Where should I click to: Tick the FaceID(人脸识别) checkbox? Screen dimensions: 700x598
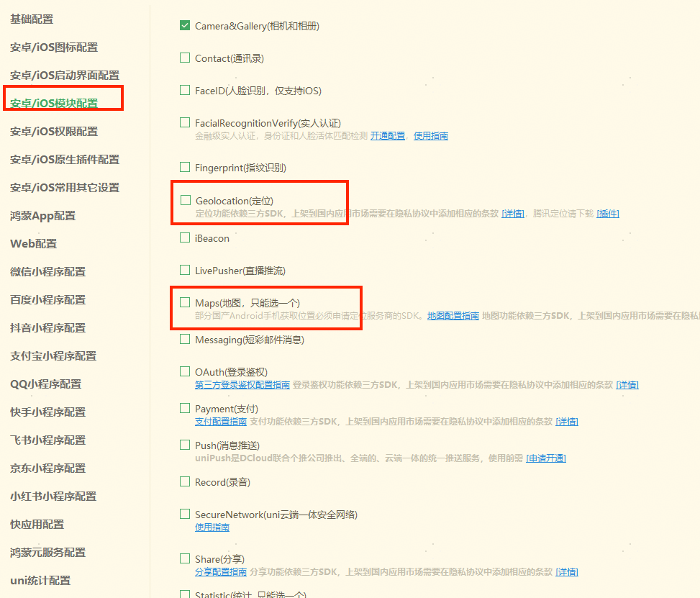(185, 90)
